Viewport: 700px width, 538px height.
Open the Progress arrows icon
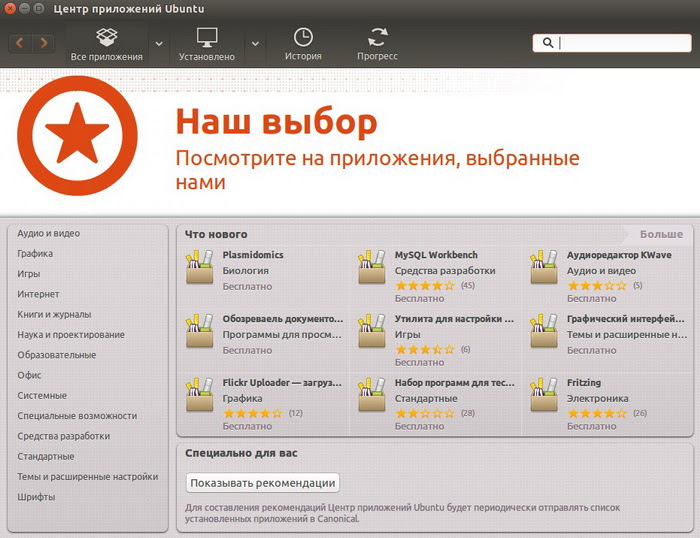pyautogui.click(x=378, y=37)
